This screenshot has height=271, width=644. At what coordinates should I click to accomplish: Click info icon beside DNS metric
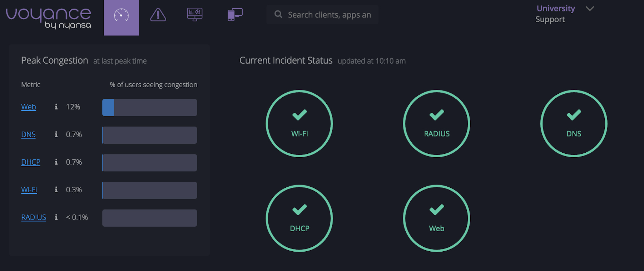(x=56, y=134)
